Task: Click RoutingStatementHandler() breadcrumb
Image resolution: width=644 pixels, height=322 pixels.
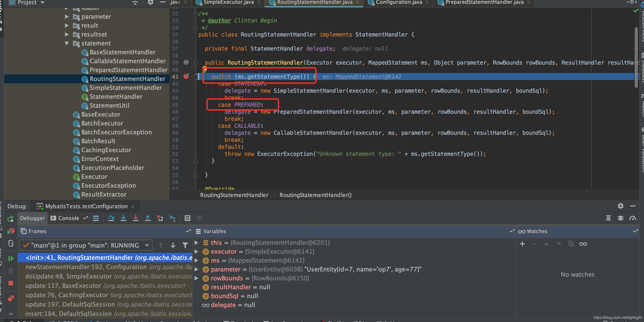Action: (315, 195)
